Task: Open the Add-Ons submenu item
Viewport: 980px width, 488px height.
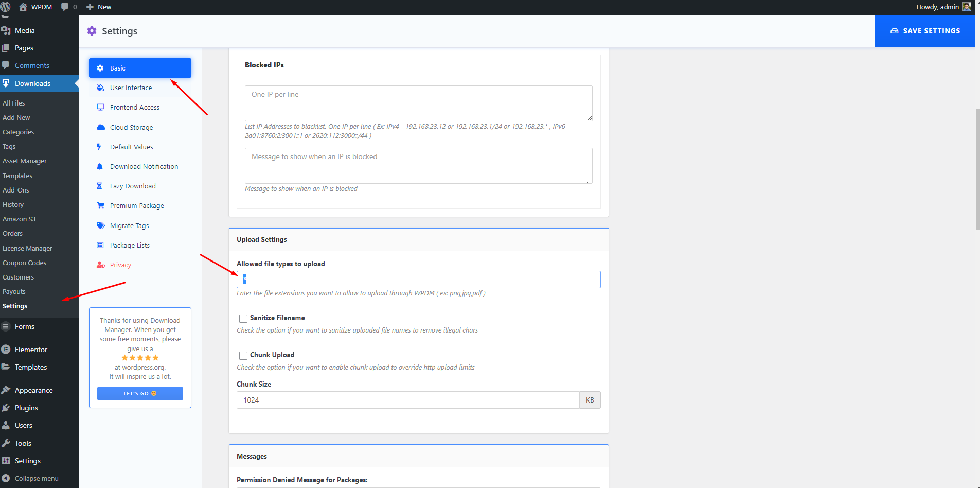Action: (x=16, y=190)
